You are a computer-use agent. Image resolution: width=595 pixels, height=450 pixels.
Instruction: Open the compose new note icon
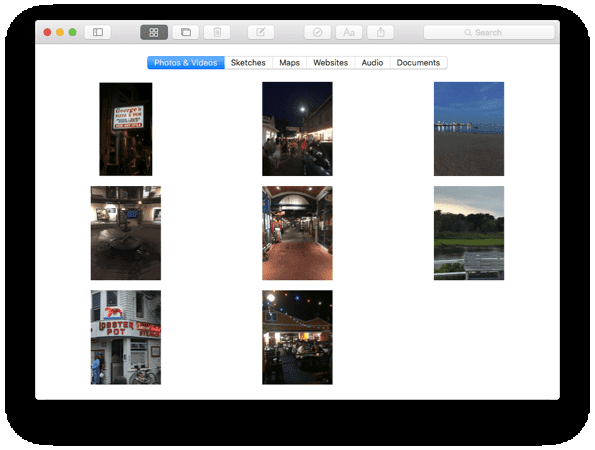tap(261, 32)
